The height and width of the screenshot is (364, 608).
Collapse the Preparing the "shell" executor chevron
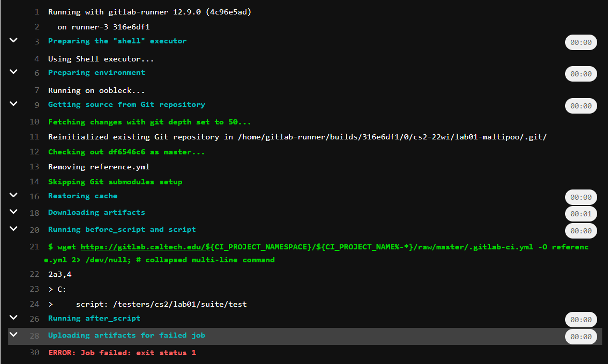pos(13,40)
